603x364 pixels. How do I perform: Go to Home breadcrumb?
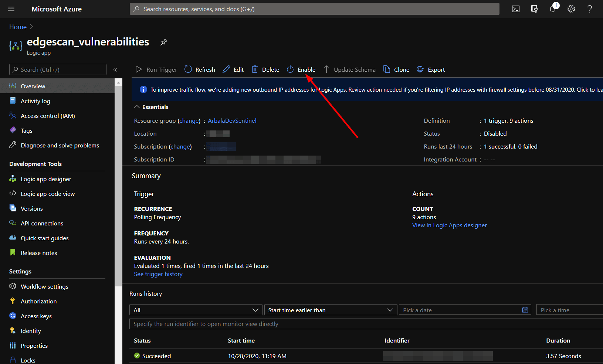[x=18, y=27]
